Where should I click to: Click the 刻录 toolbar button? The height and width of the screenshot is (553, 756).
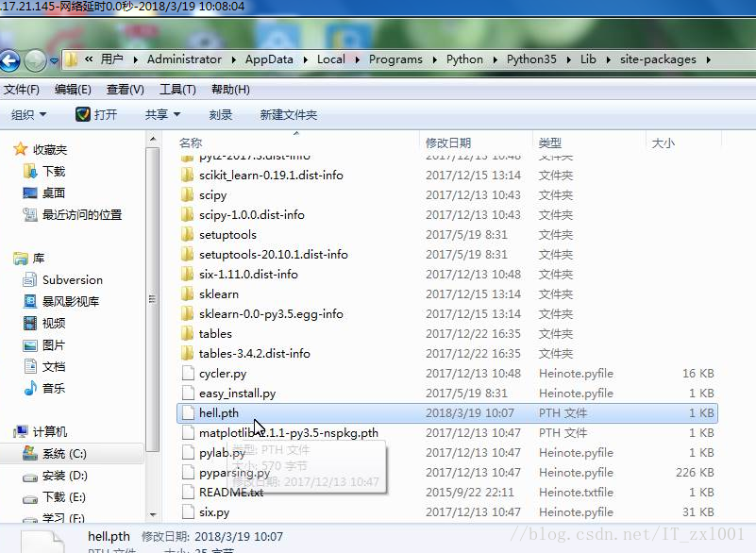221,115
